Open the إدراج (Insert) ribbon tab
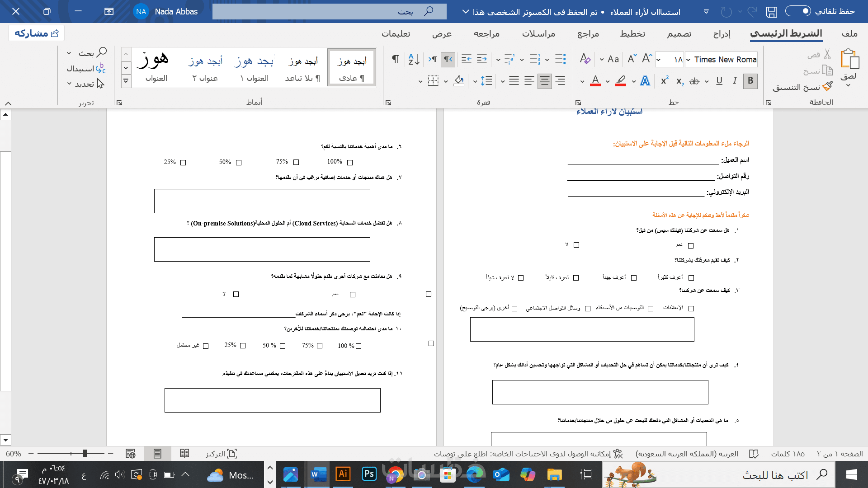The image size is (868, 488). coord(722,34)
